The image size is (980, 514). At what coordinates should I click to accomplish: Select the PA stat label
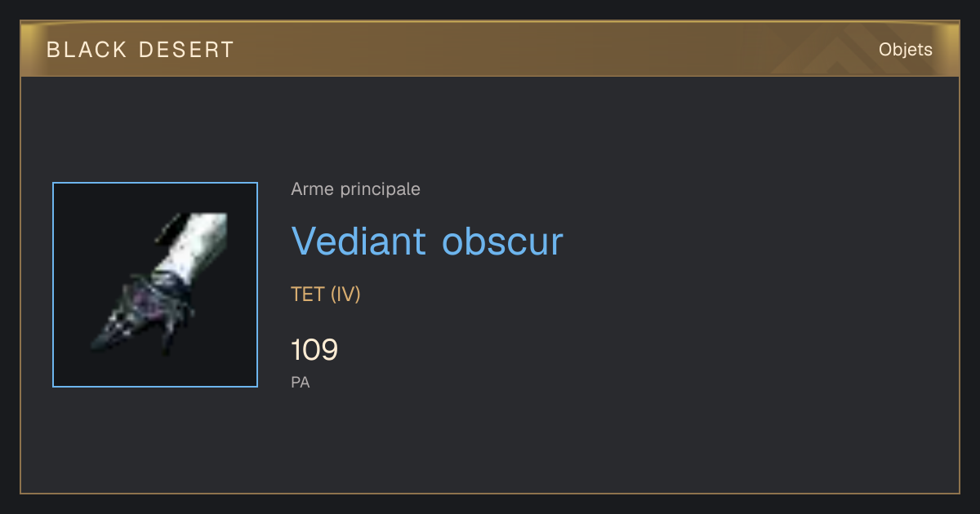click(301, 382)
